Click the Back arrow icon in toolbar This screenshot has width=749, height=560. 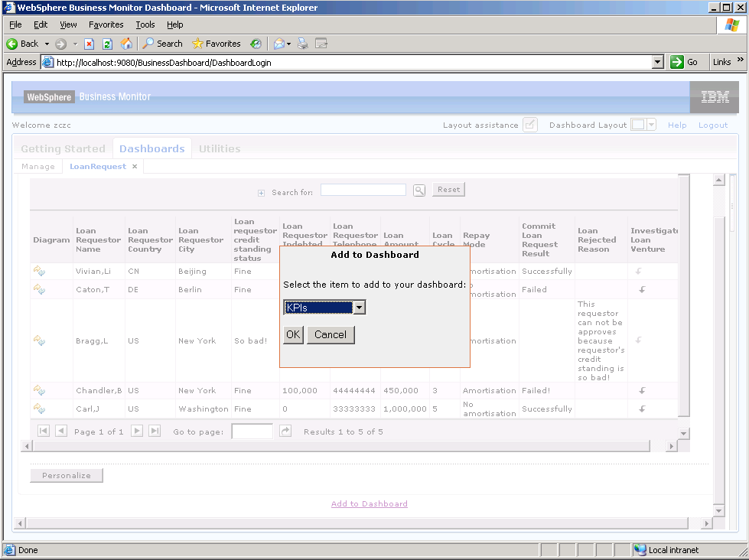coord(12,44)
